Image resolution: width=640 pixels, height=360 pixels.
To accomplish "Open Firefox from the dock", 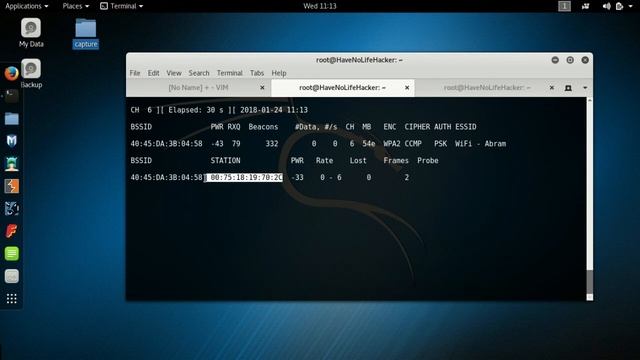I will 11,73.
